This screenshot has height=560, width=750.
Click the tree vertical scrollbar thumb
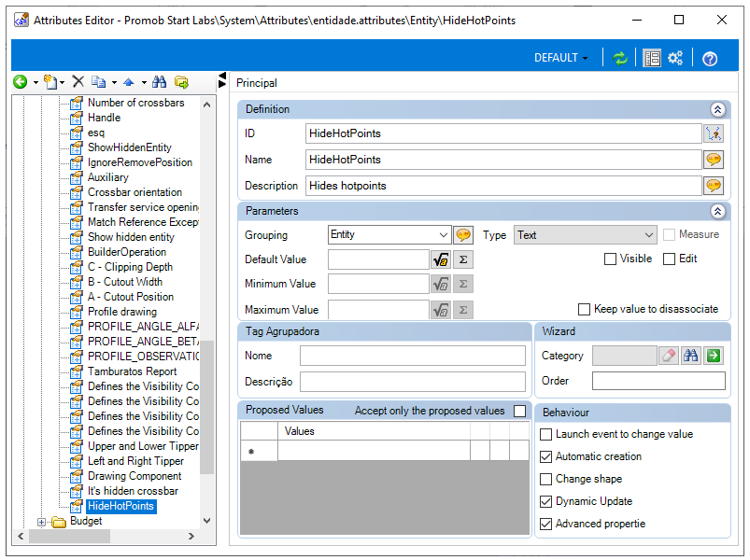click(206, 407)
